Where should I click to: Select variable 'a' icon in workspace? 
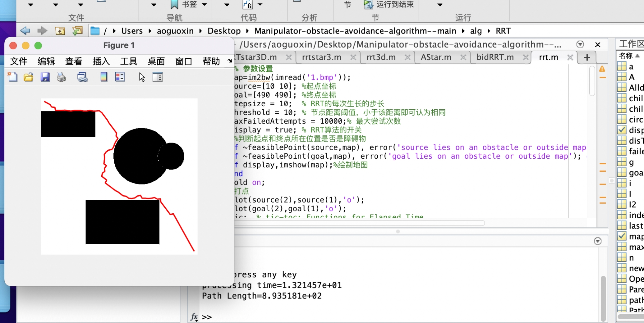622,66
